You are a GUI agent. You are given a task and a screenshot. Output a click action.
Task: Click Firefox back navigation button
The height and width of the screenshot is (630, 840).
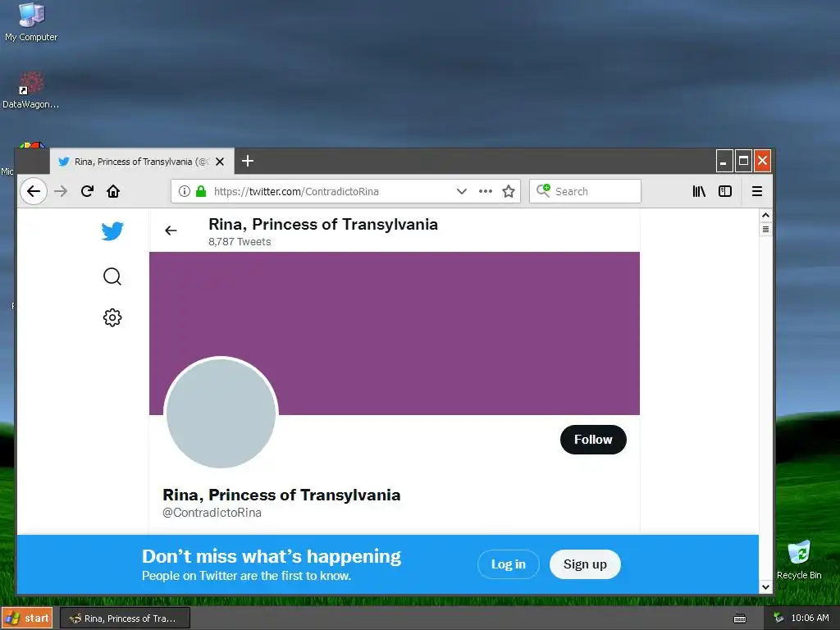click(34, 191)
